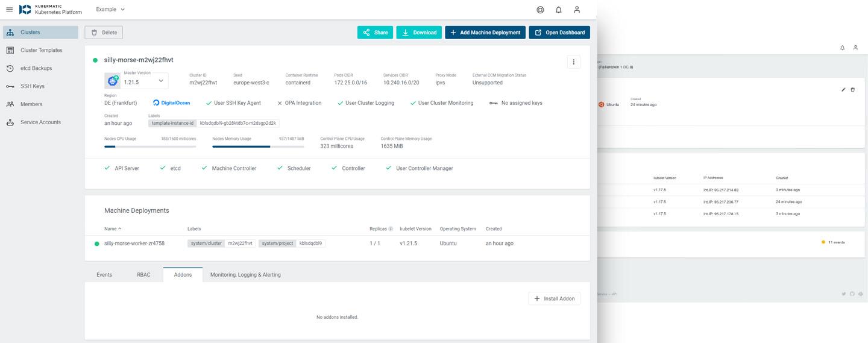Image resolution: width=868 pixels, height=343 pixels.
Task: Open Members in the sidebar
Action: tap(40, 104)
